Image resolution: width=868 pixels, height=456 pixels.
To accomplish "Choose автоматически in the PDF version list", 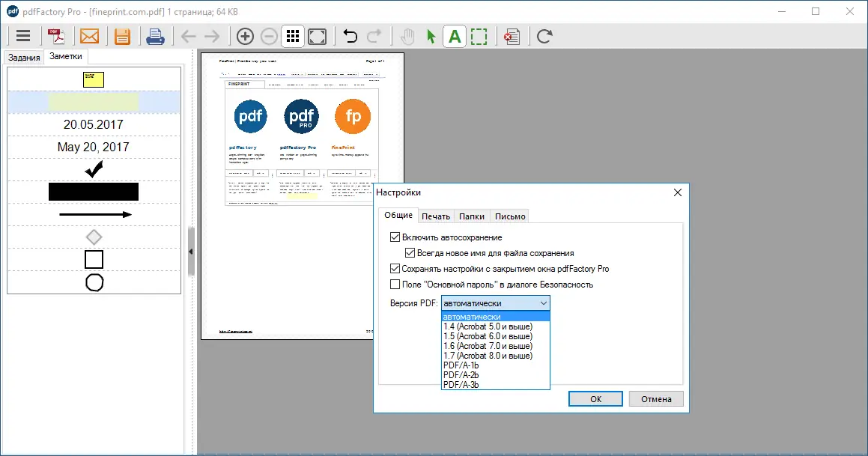I will 496,317.
